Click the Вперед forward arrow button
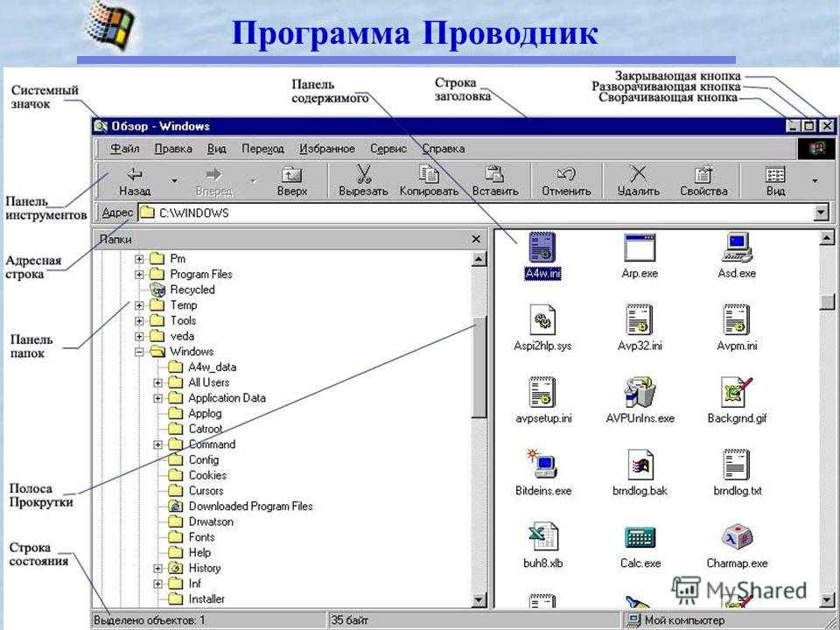 (x=213, y=181)
